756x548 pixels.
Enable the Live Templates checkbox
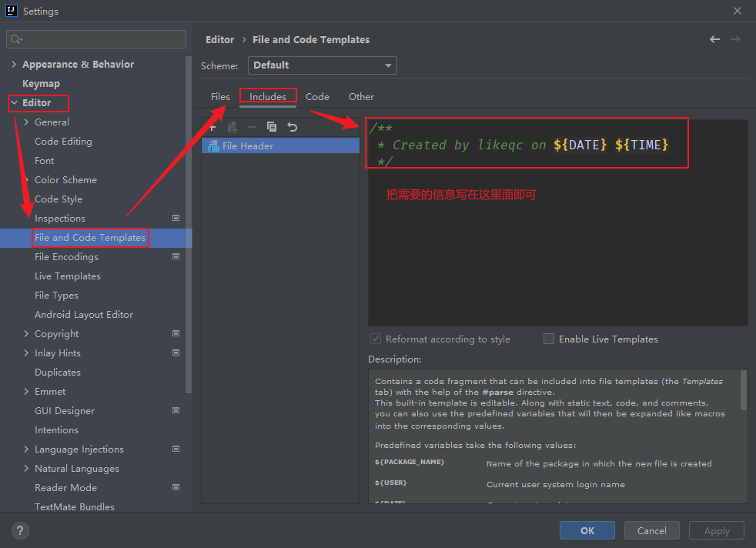click(549, 339)
